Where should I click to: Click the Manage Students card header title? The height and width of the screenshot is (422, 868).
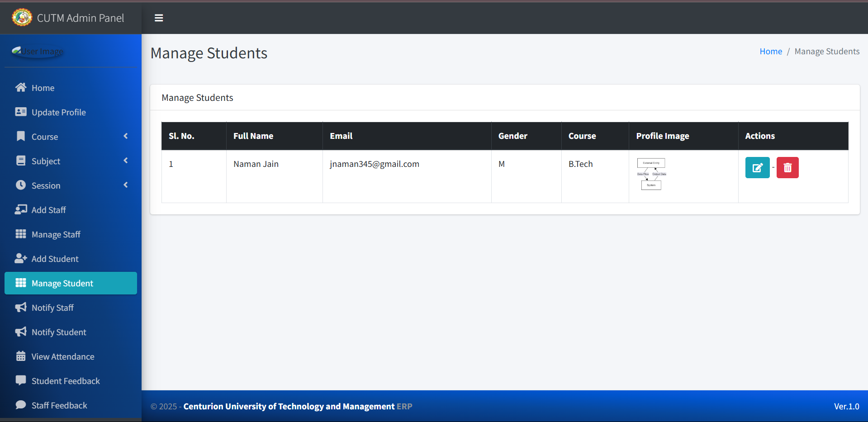pos(197,98)
